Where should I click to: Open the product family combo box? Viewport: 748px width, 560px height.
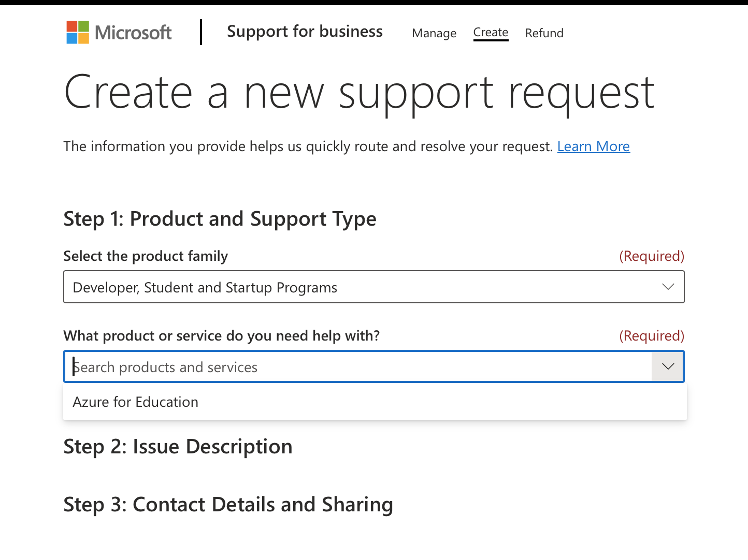[x=363, y=287]
